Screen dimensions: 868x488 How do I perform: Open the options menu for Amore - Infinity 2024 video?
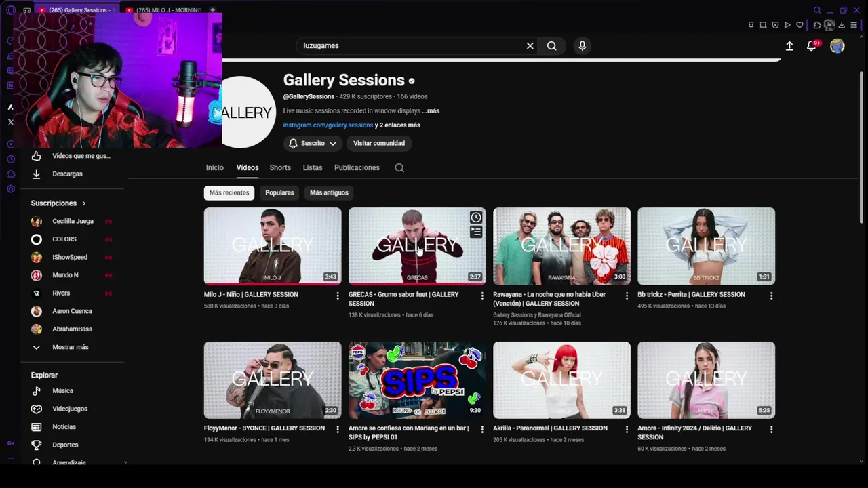pyautogui.click(x=771, y=429)
